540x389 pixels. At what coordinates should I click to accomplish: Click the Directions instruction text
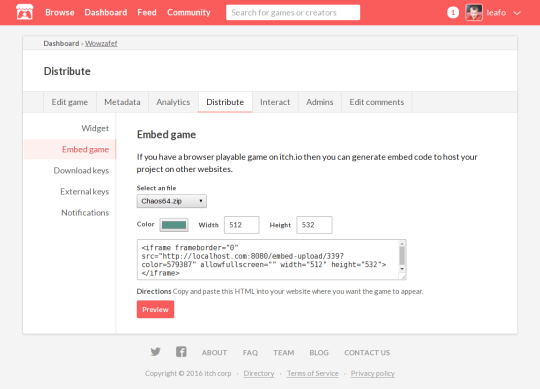pos(280,292)
